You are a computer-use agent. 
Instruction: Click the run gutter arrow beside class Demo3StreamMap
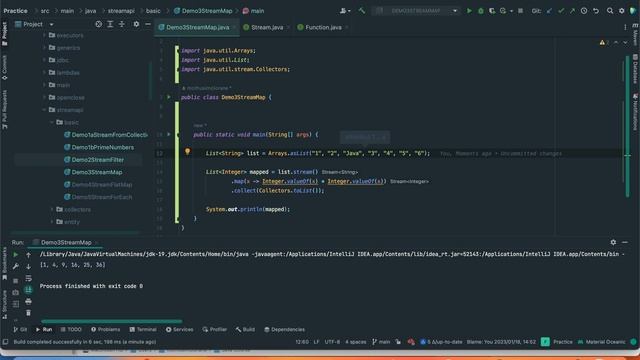point(169,97)
